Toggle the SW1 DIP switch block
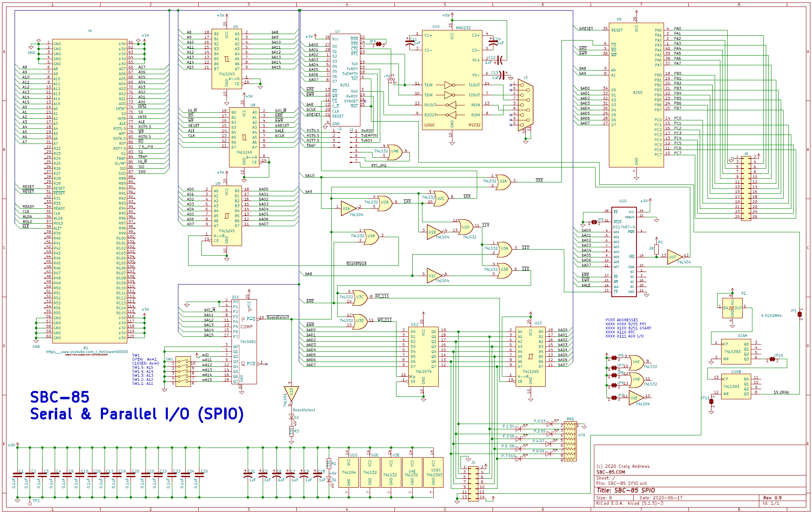This screenshot has height=514, width=812. pyautogui.click(x=183, y=371)
